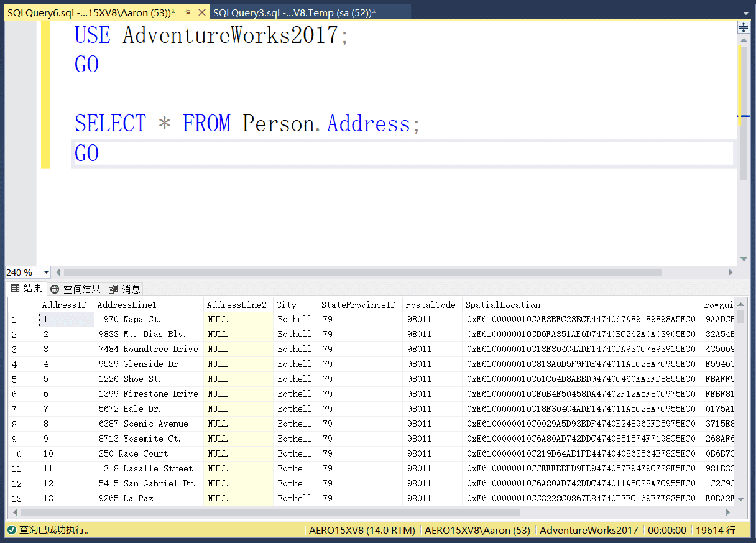Click the results grid horizontal scrollbar thumb
The image size is (756, 543).
tap(270, 513)
